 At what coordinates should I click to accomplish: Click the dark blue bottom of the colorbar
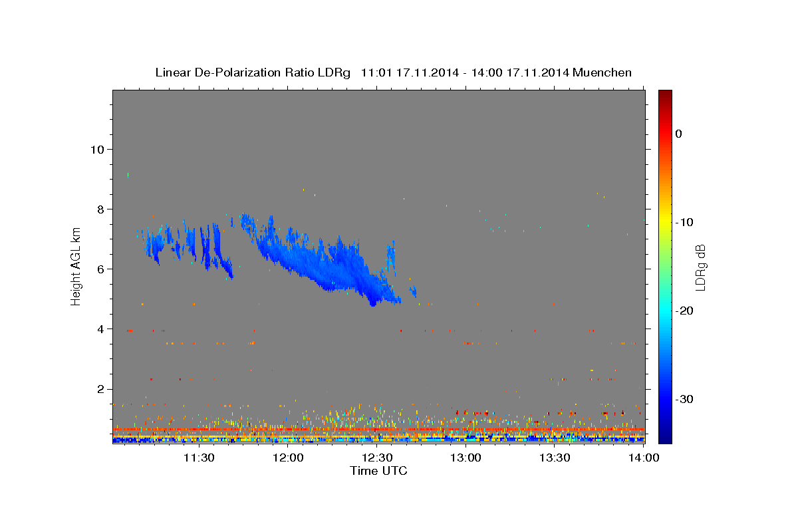pos(665,436)
